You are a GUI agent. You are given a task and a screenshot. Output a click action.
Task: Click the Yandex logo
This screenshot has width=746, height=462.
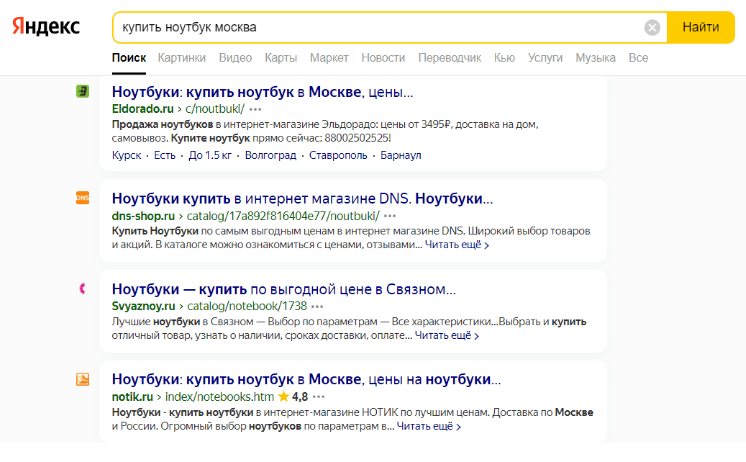coord(47,28)
